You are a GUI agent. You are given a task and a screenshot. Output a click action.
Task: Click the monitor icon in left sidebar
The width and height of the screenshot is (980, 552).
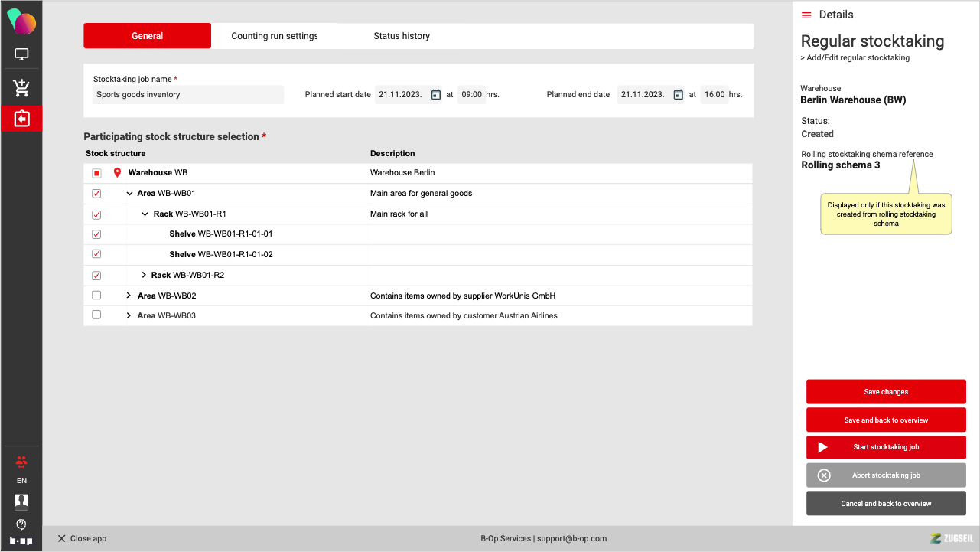[21, 55]
